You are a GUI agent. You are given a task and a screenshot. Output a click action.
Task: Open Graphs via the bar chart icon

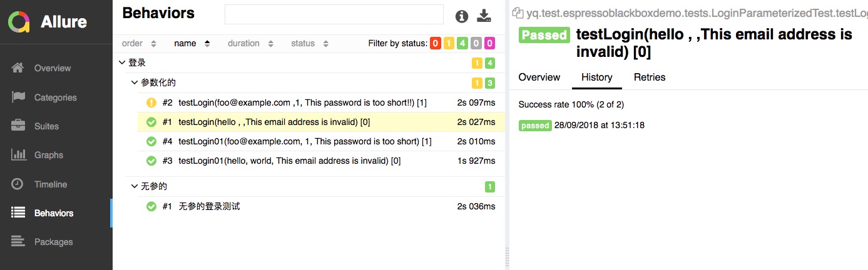tap(18, 154)
